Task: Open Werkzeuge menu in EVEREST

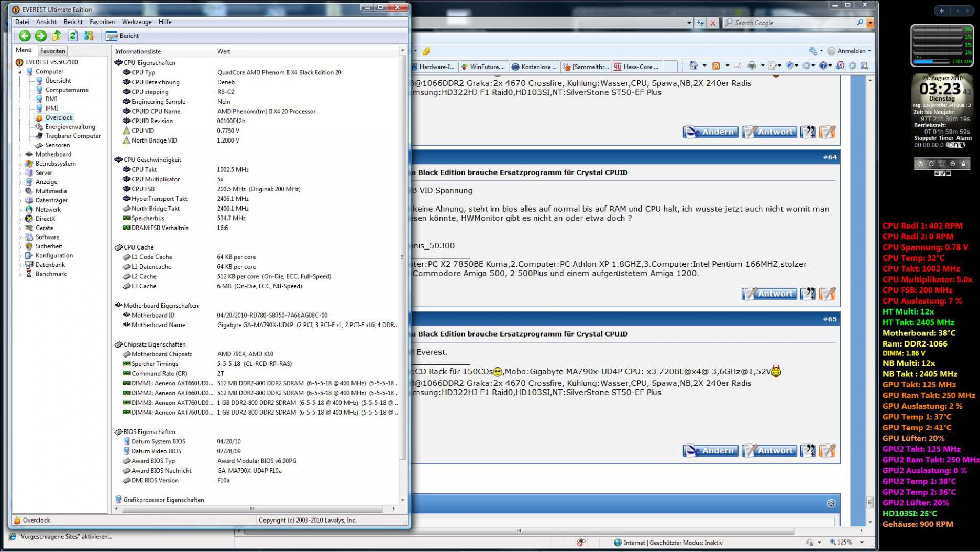Action: (x=137, y=22)
